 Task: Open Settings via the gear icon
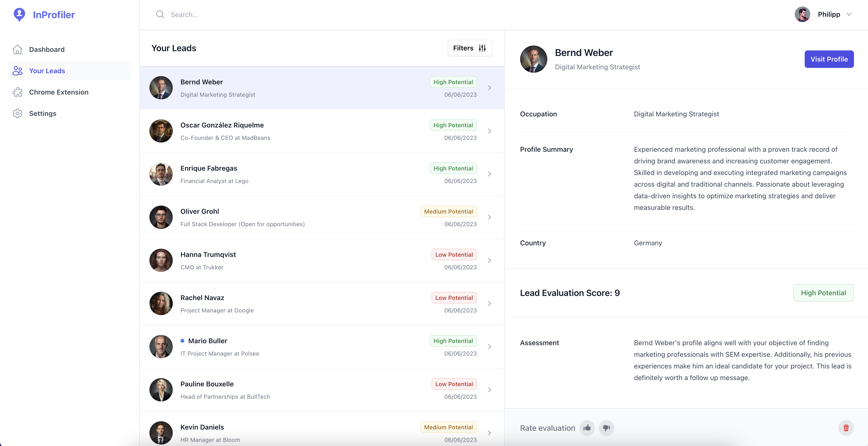(x=17, y=113)
